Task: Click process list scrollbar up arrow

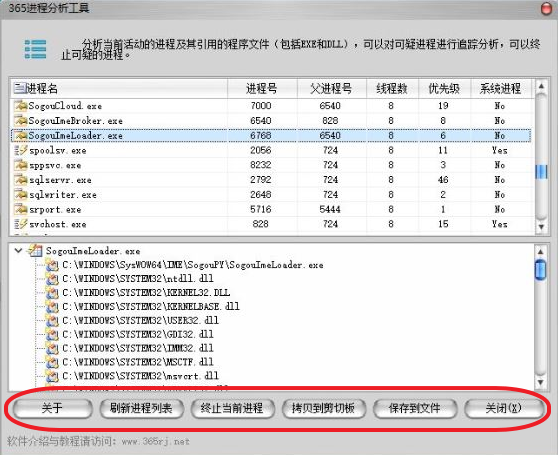Action: coord(541,86)
